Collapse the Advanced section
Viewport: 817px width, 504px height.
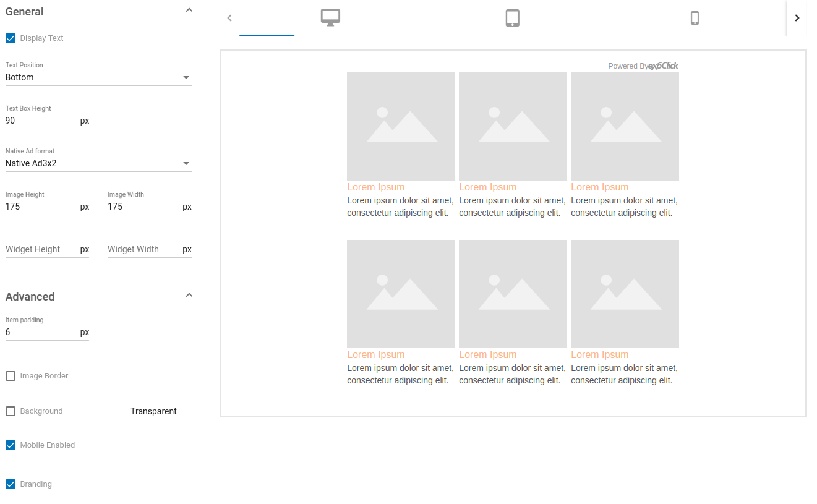pos(189,295)
